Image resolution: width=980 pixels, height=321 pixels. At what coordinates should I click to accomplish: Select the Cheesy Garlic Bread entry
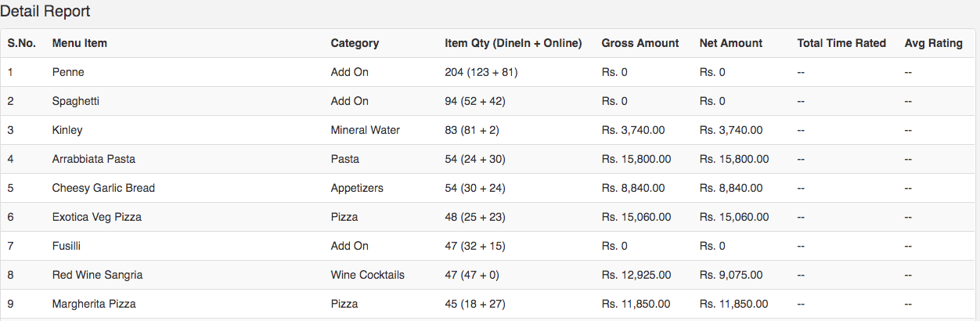coord(103,188)
